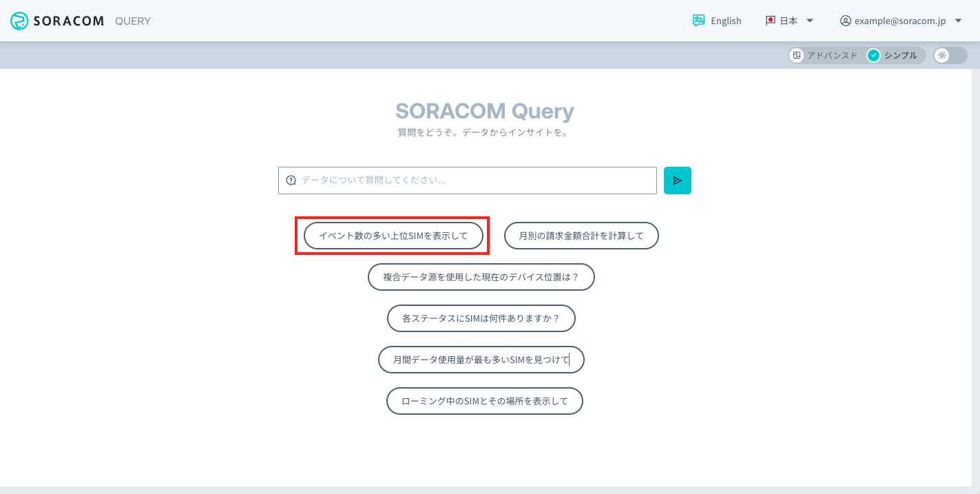
Task: Click the question mark icon in query box
Action: [291, 181]
